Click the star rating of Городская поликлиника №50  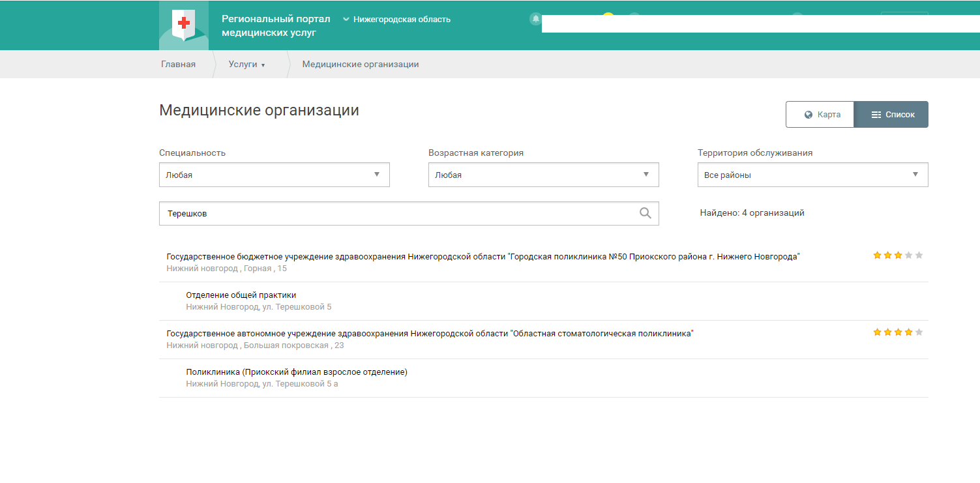[x=898, y=256]
